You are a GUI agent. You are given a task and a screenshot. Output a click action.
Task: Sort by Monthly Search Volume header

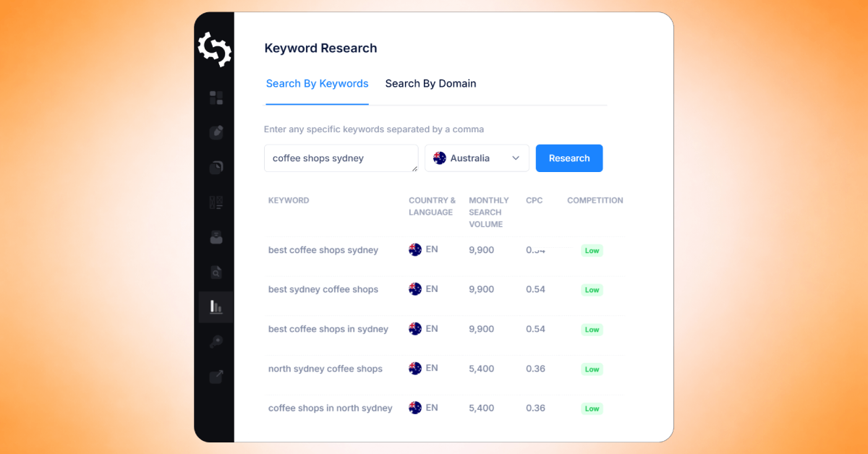tap(488, 212)
